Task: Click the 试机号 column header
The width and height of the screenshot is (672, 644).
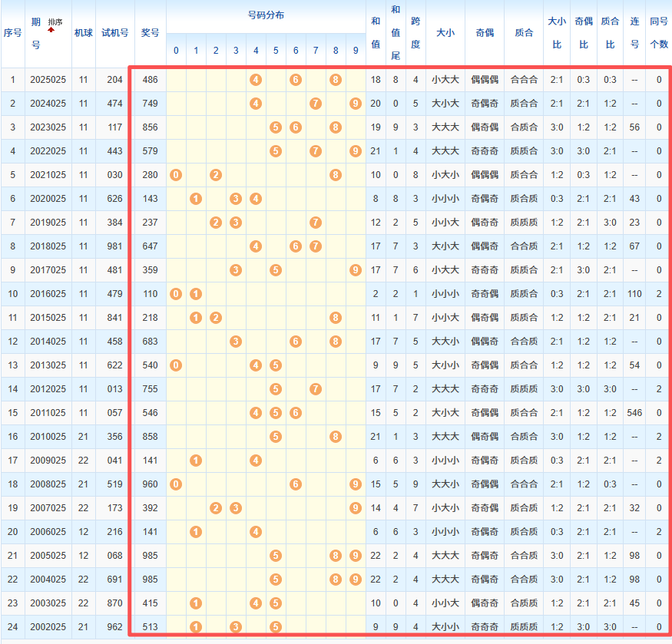Action: pyautogui.click(x=115, y=34)
